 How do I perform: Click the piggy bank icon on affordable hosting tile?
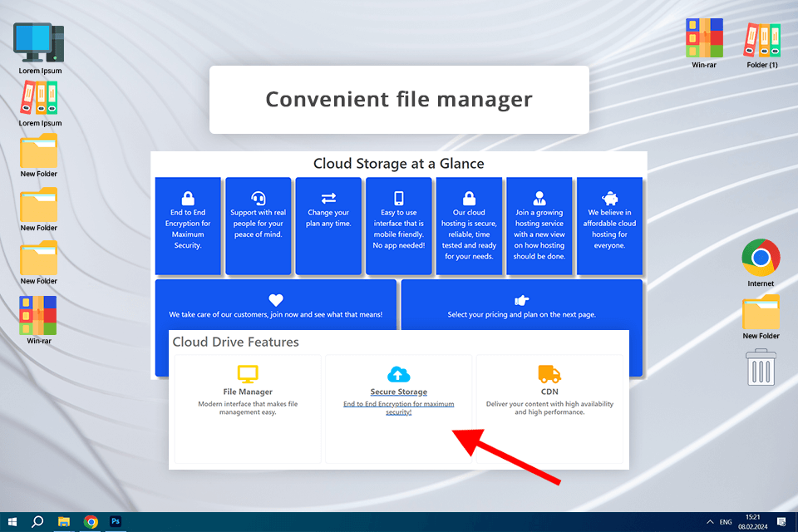point(609,198)
